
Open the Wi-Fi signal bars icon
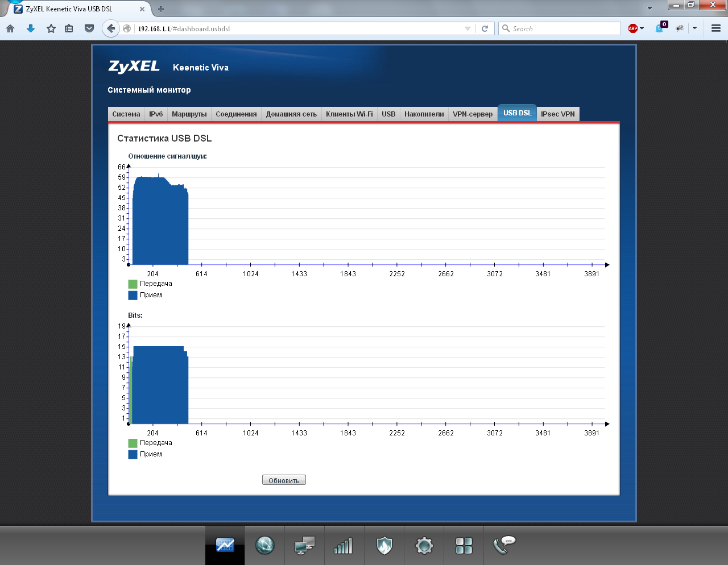coord(344,546)
